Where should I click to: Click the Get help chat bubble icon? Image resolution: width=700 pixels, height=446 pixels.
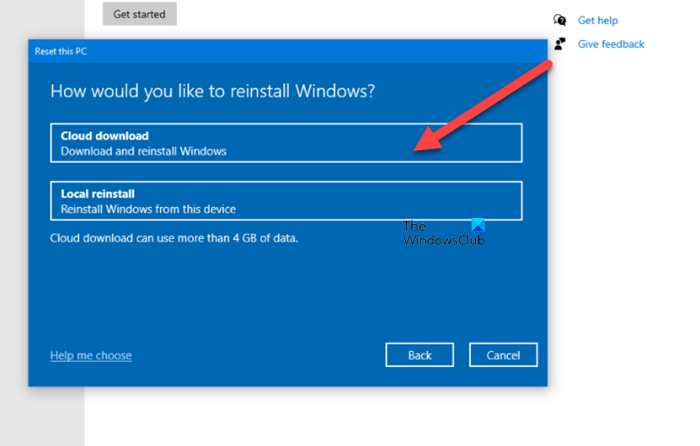point(560,20)
